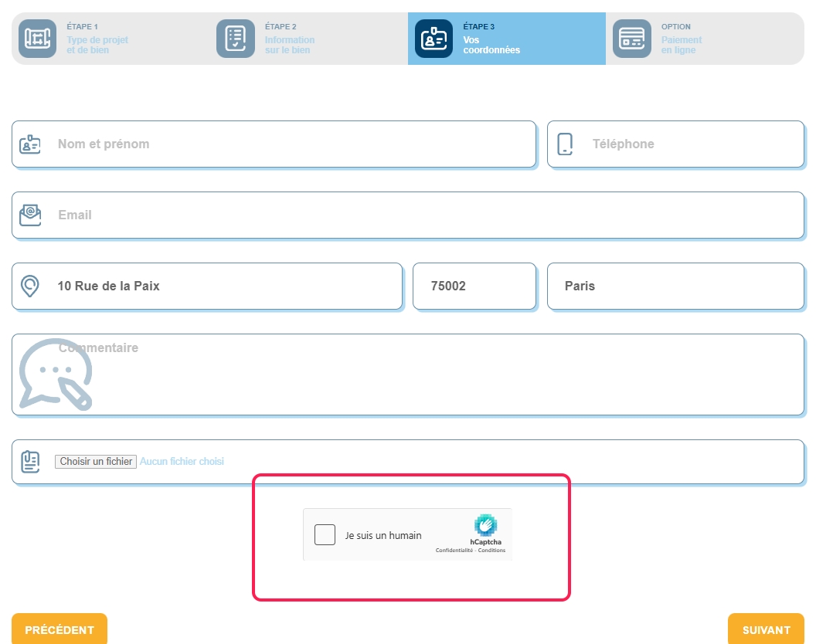
Task: Open the "Information sur le bien" step
Action: [290, 45]
